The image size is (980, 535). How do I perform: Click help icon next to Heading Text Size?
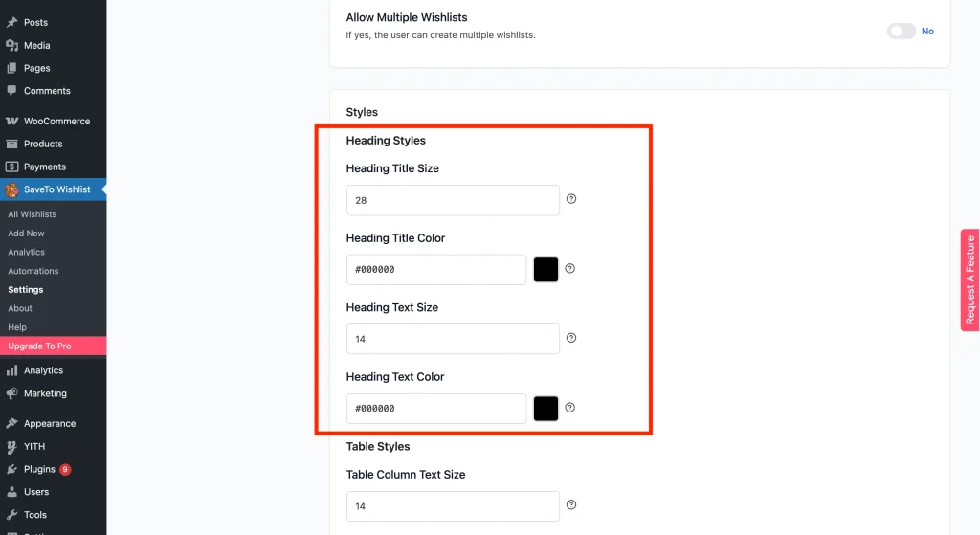[x=571, y=338]
